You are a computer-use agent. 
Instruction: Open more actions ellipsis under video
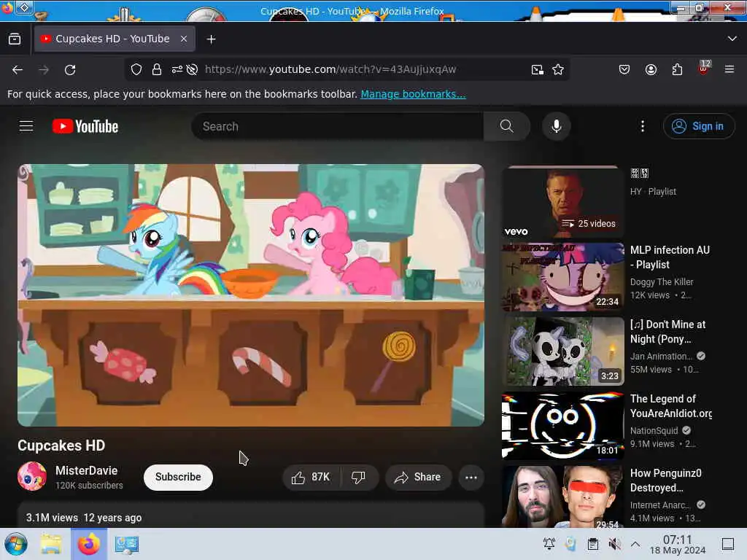(x=471, y=477)
